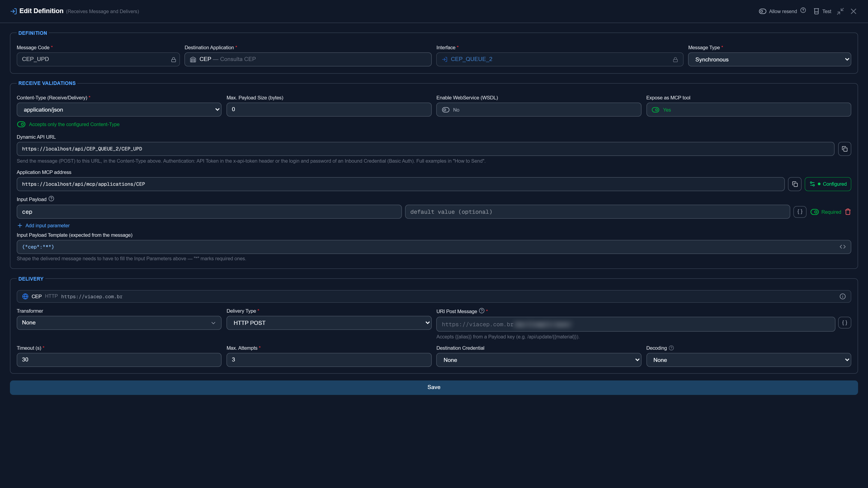Toggle Accepts only the configured Content-Type
868x488 pixels.
coord(21,124)
